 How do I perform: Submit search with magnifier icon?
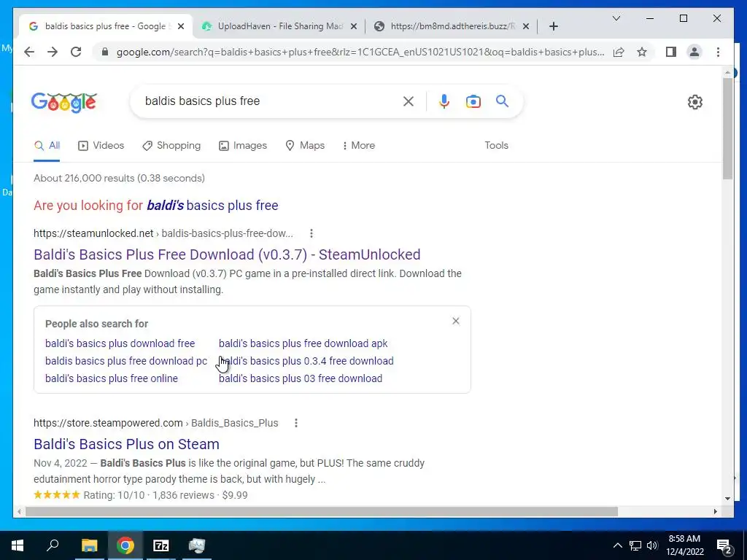point(502,101)
